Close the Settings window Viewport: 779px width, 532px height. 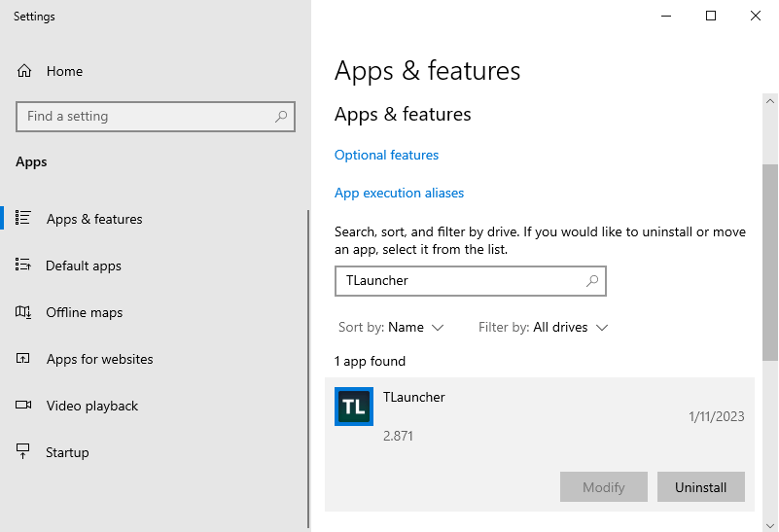coord(756,16)
